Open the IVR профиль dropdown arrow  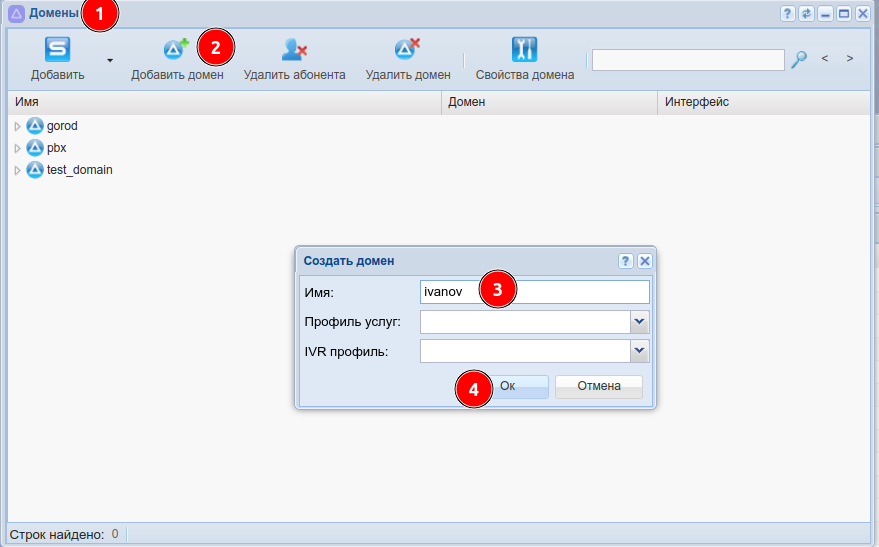(640, 351)
